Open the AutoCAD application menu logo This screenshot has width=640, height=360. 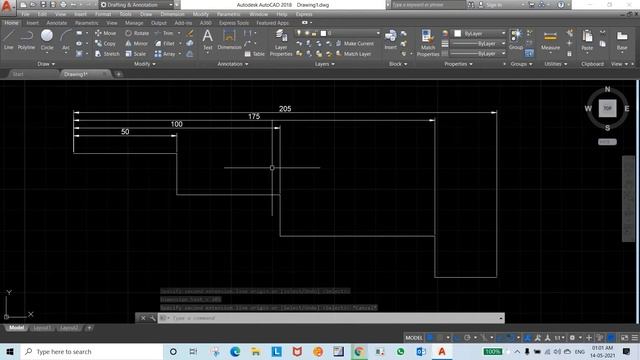pos(7,6)
